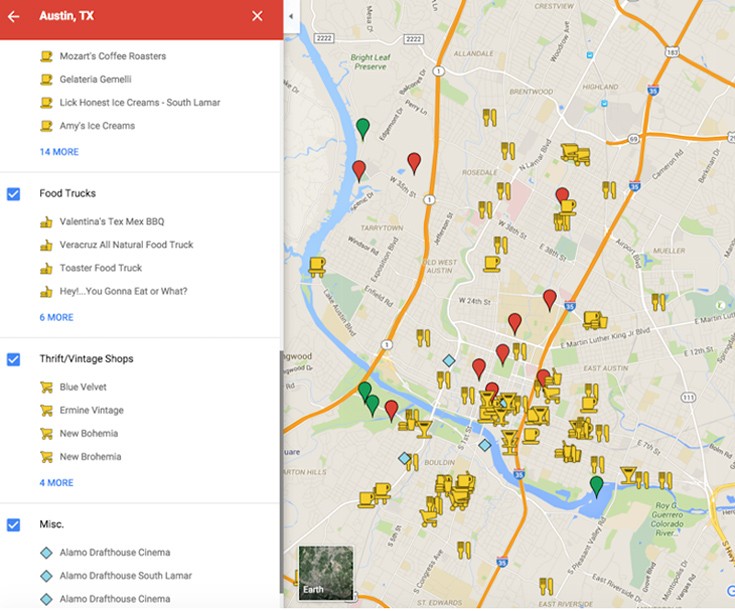Click the green pin near Bright Leaf Preserve
The width and height of the screenshot is (735, 611).
click(363, 128)
